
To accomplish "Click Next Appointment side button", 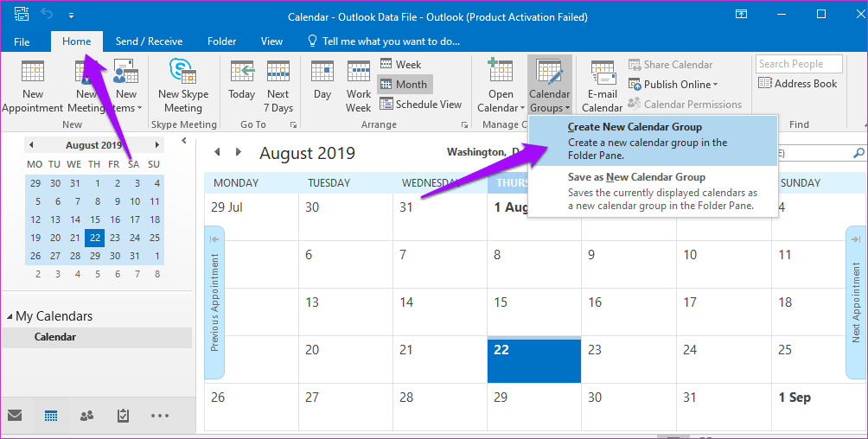I will point(856,302).
